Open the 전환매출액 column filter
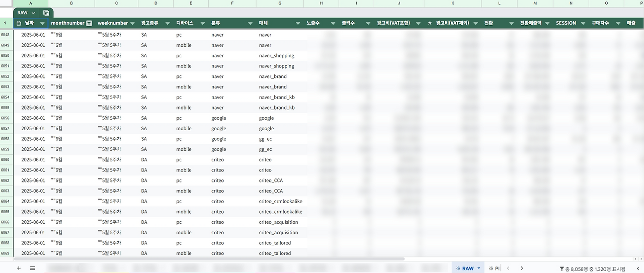This screenshot has height=273, width=644. (547, 23)
